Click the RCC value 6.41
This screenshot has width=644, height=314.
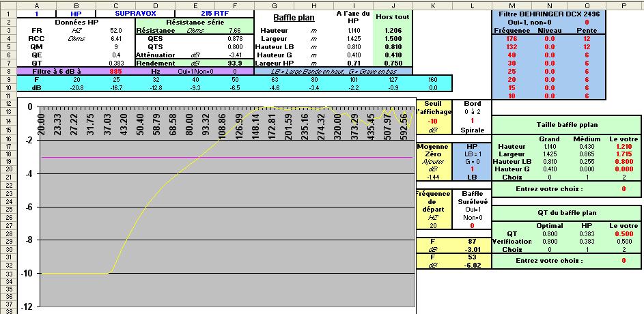(x=116, y=39)
